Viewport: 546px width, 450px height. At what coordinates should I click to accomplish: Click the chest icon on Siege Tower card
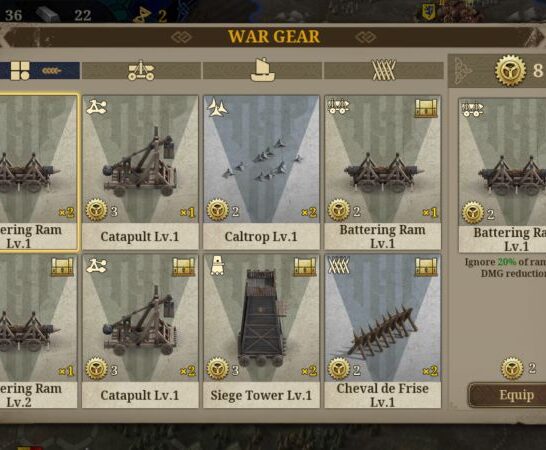click(x=305, y=267)
